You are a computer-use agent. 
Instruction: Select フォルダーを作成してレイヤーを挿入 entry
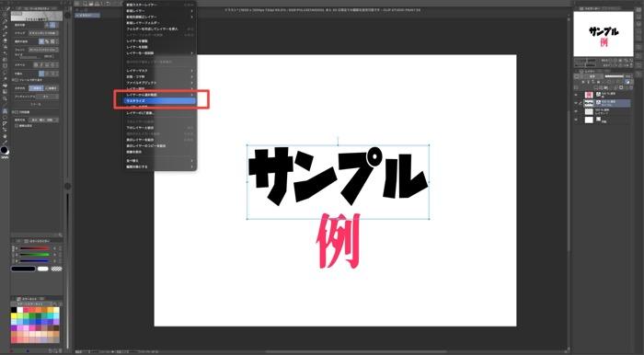(160, 29)
